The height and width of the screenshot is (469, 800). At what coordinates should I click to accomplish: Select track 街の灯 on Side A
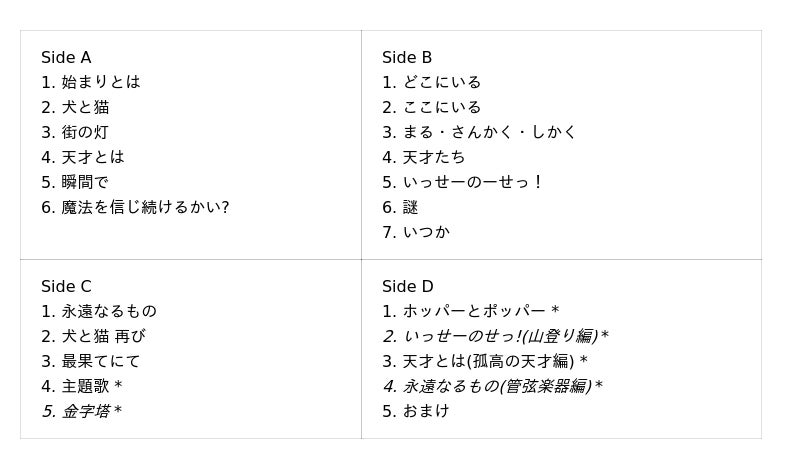(x=85, y=133)
